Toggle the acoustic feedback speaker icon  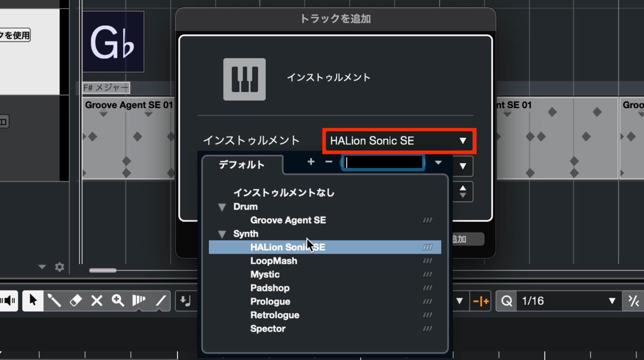tap(8, 300)
